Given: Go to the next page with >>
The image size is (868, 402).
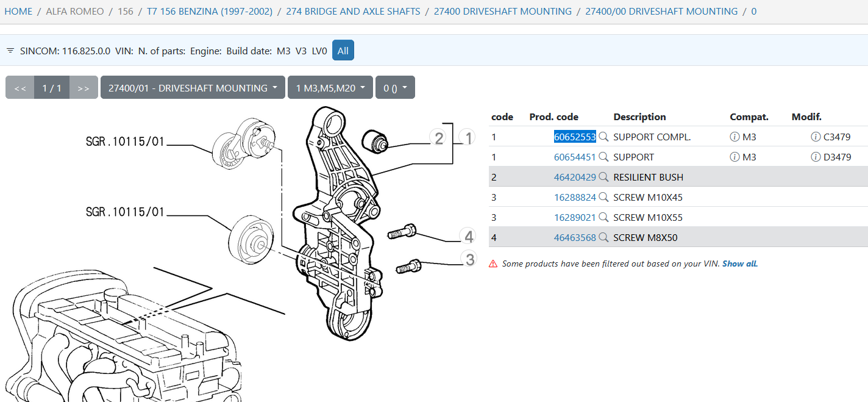Looking at the screenshot, I should [84, 87].
